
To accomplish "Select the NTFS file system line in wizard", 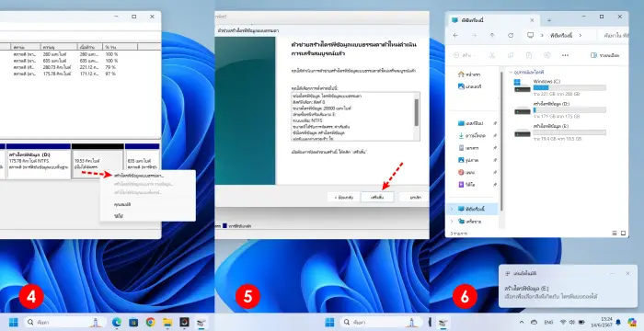I will (307, 120).
